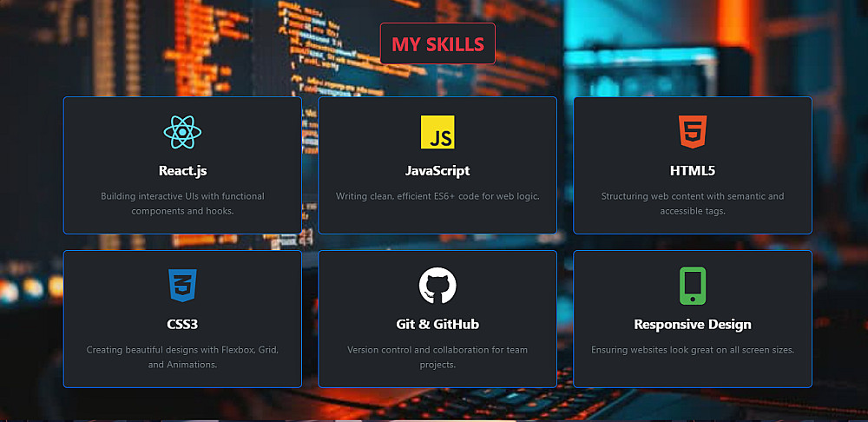The image size is (868, 422).
Task: Click the orange HTML5 shield icon
Action: [693, 132]
